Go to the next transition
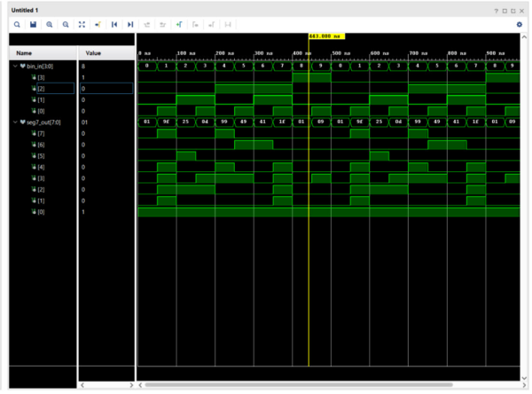Image resolution: width=532 pixels, height=394 pixels. pos(163,25)
